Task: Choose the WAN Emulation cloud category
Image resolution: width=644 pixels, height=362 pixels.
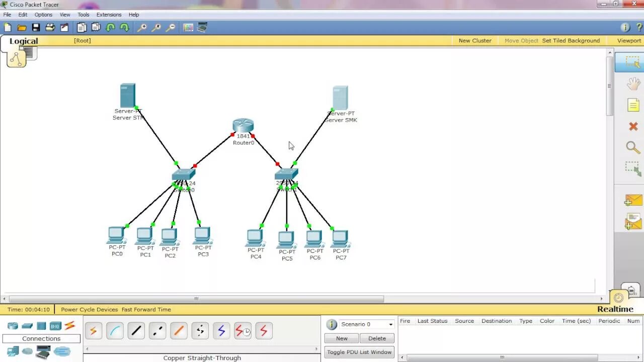Action: tap(27, 351)
